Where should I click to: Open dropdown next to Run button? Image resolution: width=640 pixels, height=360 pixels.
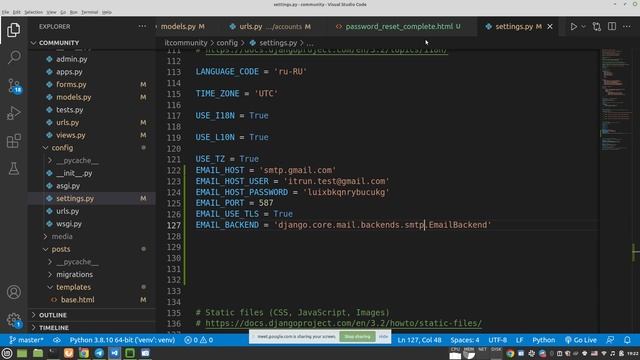[x=583, y=27]
